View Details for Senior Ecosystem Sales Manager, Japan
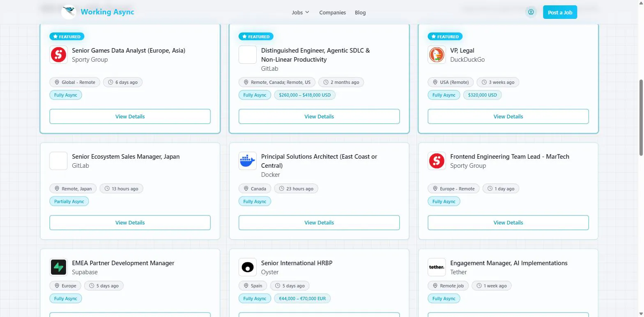Screen dimensions: 644x317 click(130, 222)
